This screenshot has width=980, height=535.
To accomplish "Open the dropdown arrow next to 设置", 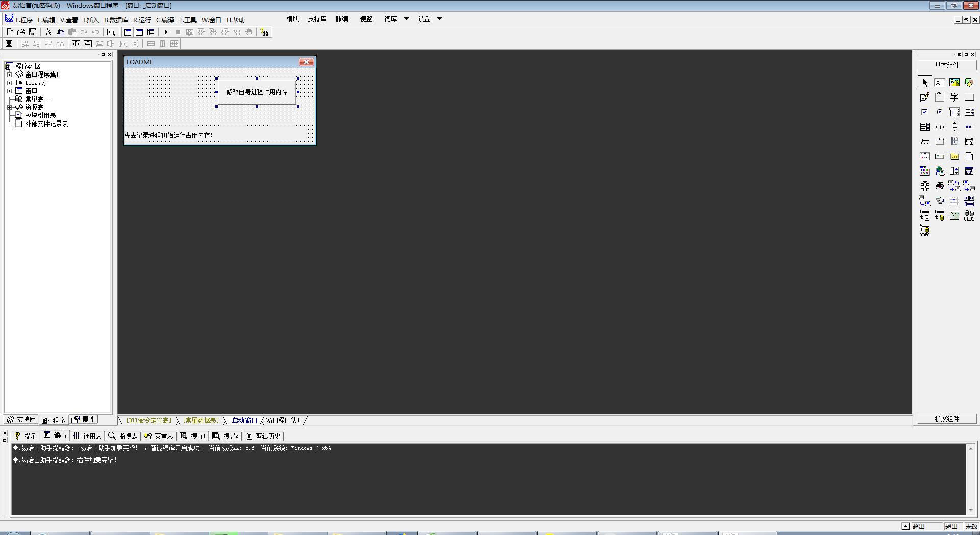I will (x=439, y=19).
